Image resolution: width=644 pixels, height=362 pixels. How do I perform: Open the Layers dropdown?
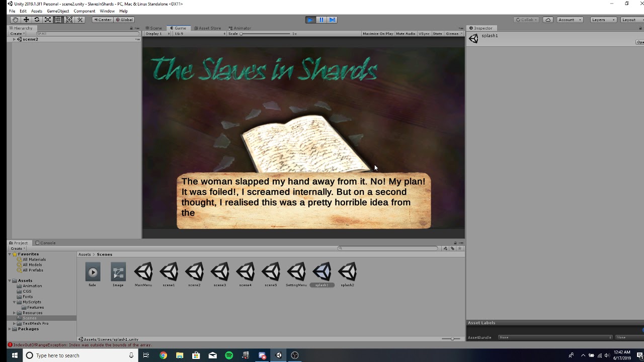(602, 20)
